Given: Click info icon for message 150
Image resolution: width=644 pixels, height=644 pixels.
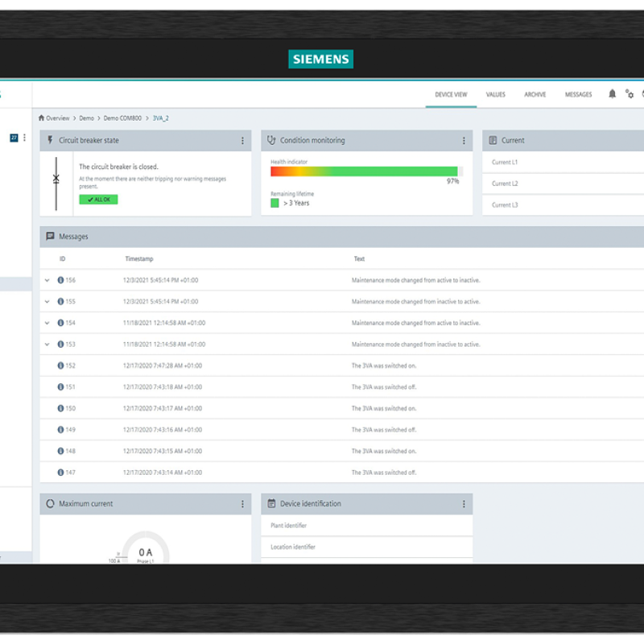Looking at the screenshot, I should (x=60, y=408).
